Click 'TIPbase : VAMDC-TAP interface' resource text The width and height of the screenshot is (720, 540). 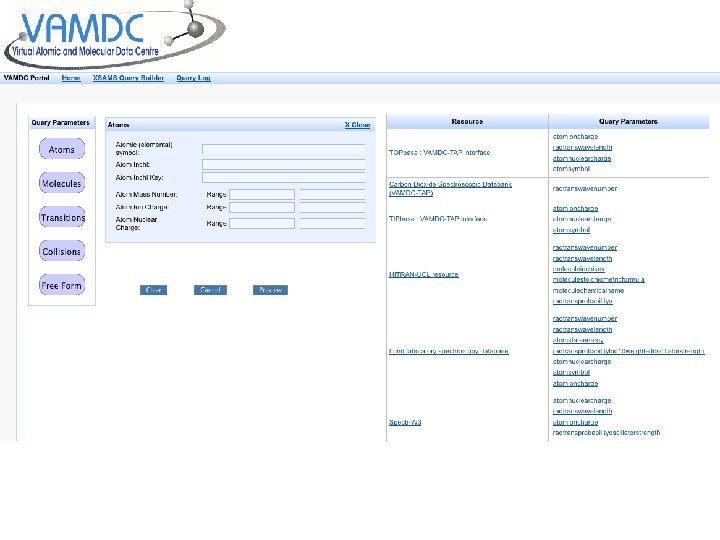pos(438,219)
